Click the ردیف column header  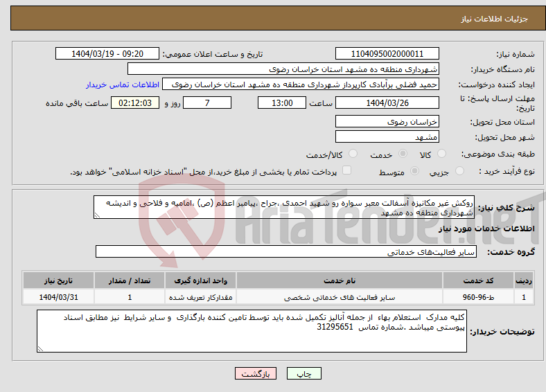pos(524,280)
